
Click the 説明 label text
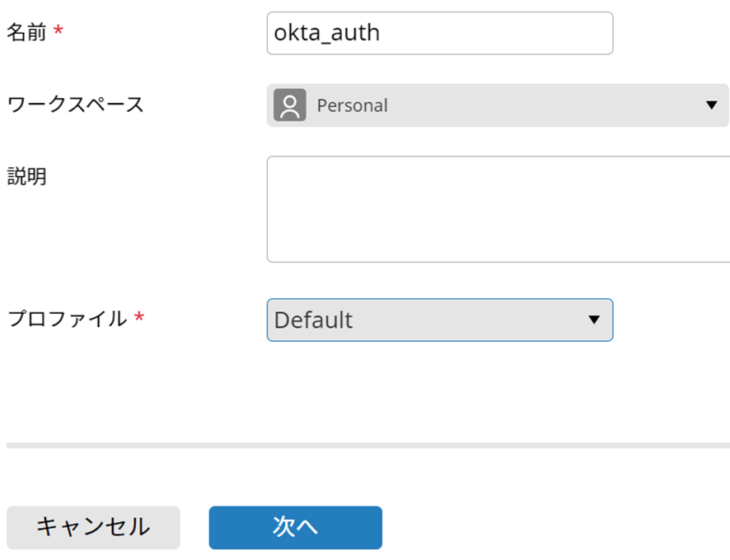[x=26, y=176]
